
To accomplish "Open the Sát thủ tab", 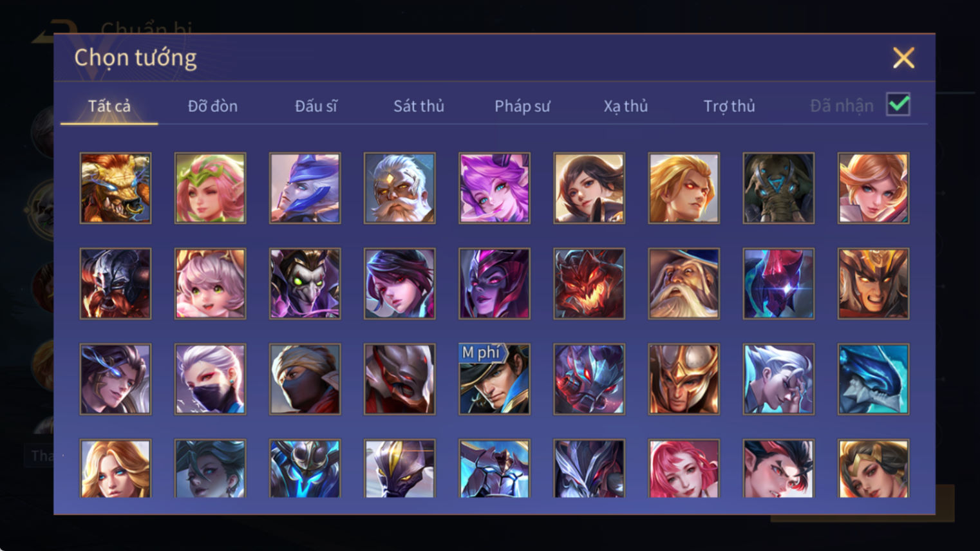I will click(419, 106).
